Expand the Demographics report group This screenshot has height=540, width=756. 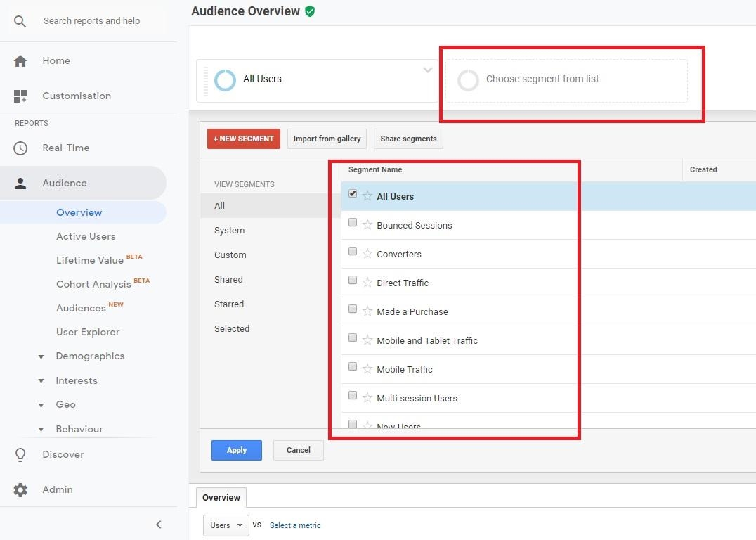click(41, 356)
